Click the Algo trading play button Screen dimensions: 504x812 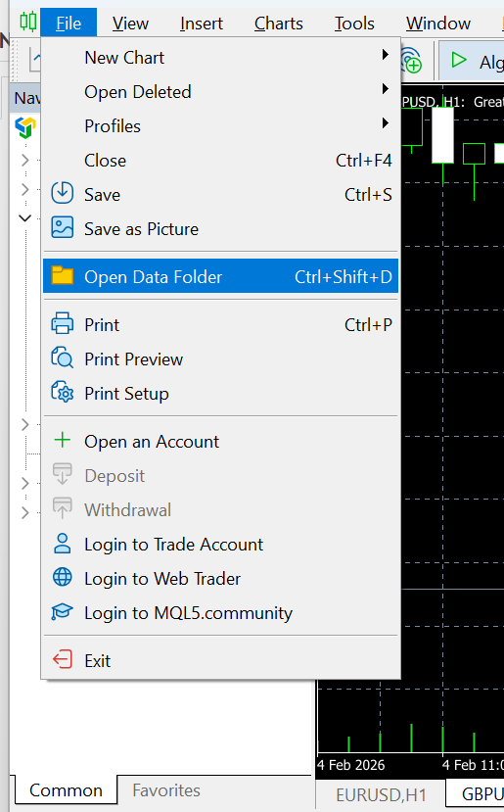click(459, 60)
